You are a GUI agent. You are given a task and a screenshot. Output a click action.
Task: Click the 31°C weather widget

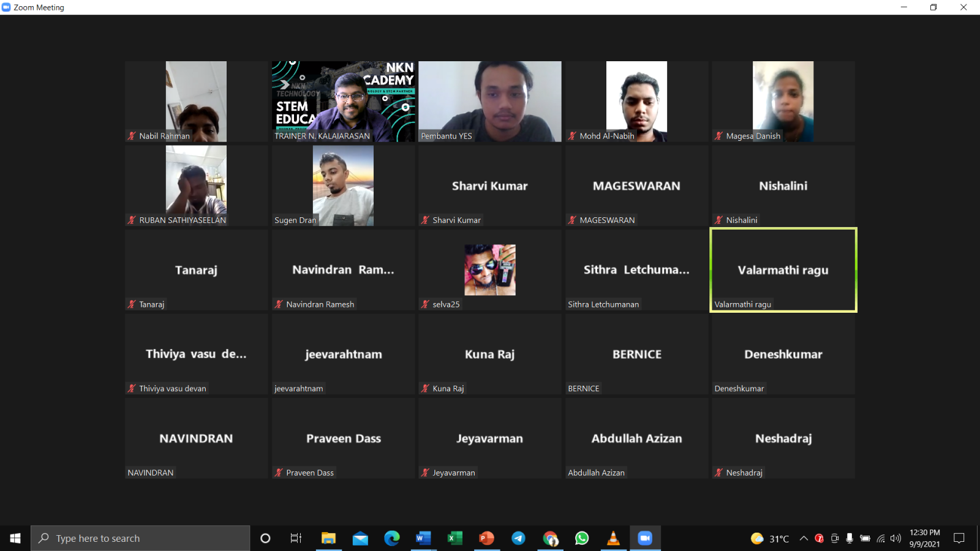[770, 538]
